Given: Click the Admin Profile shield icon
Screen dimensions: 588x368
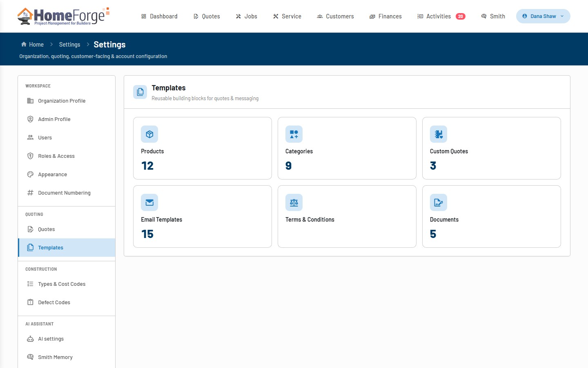Looking at the screenshot, I should [30, 119].
